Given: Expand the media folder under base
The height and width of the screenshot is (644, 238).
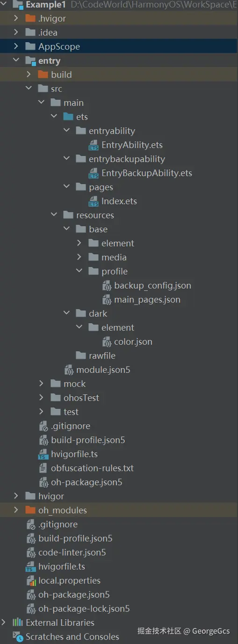Looking at the screenshot, I should [79, 257].
